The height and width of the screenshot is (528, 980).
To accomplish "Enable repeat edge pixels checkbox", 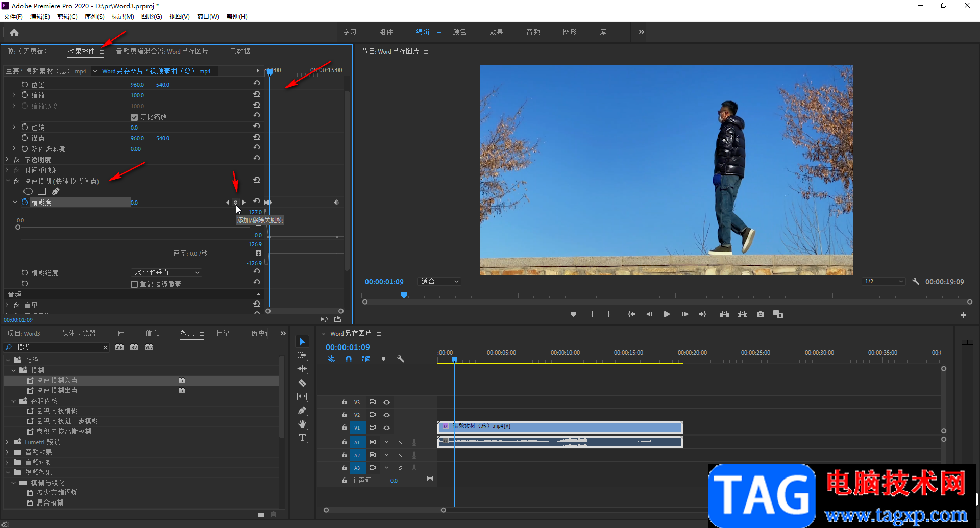I will [x=134, y=284].
